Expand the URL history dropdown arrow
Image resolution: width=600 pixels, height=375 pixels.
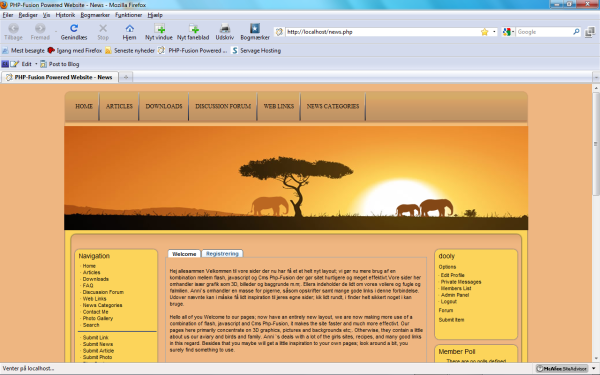pos(494,32)
